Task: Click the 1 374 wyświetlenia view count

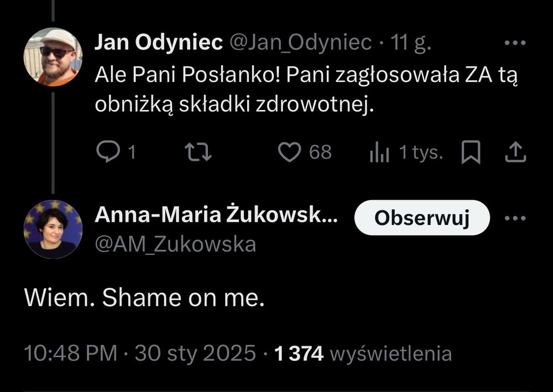Action: [x=363, y=353]
